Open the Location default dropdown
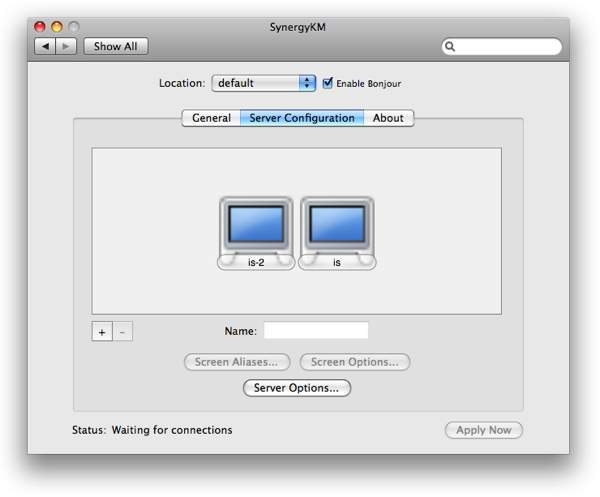This screenshot has width=600, height=497. pyautogui.click(x=264, y=83)
